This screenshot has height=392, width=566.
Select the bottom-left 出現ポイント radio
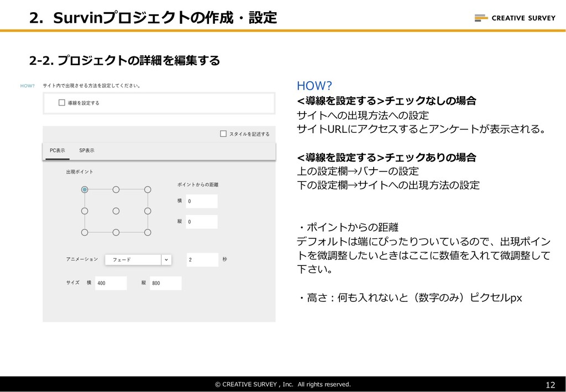click(85, 232)
